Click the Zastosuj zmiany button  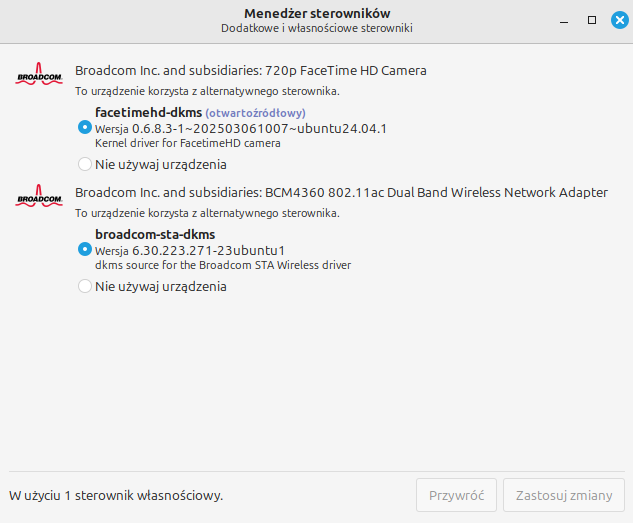(x=564, y=495)
